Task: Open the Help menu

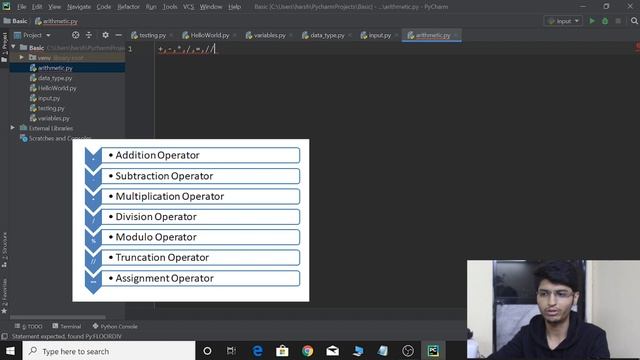Action: [x=234, y=7]
